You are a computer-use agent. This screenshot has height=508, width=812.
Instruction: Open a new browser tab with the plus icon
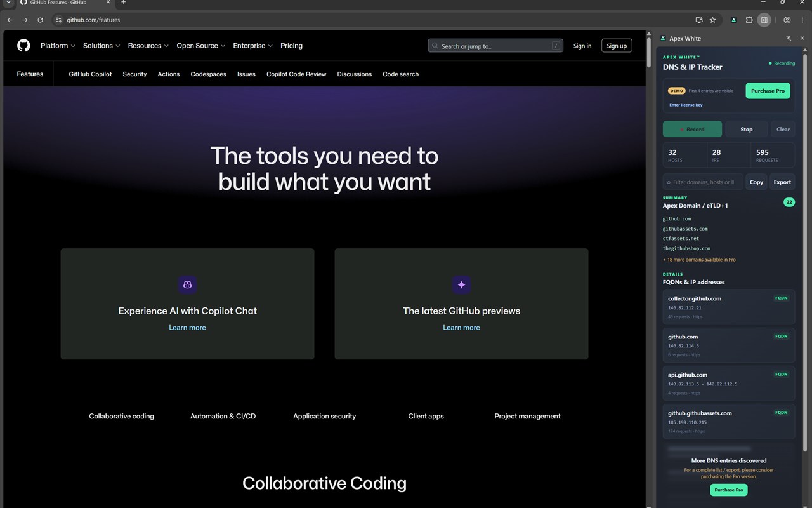123,3
